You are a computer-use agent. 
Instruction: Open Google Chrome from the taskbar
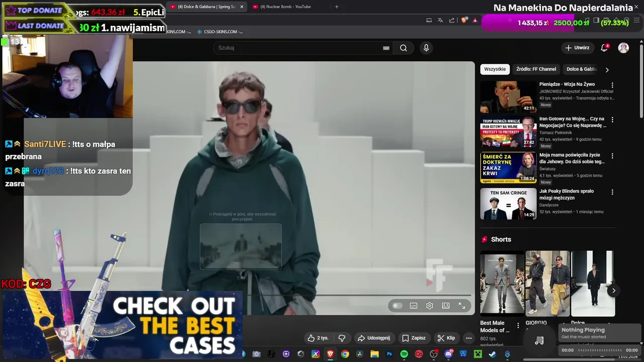(345, 354)
